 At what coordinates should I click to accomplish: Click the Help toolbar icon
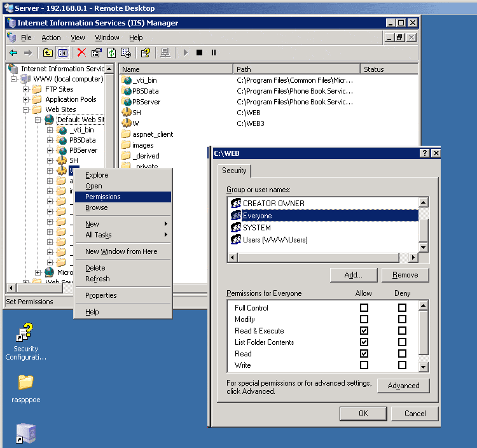click(x=146, y=53)
